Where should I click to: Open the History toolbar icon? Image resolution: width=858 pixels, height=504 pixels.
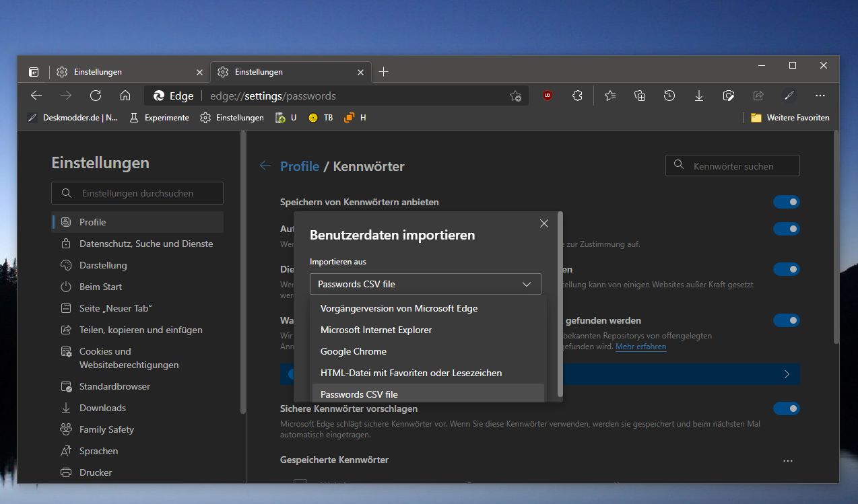pyautogui.click(x=669, y=96)
